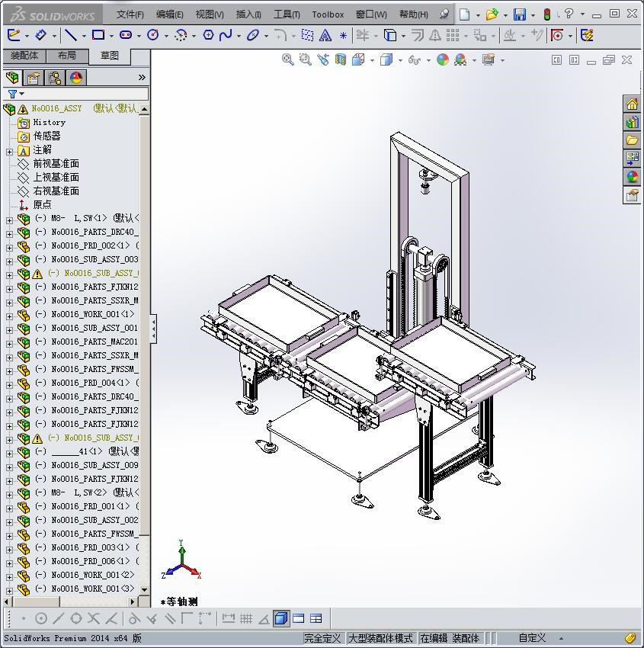Switch to the 布局 tab
Image resolution: width=644 pixels, height=648 pixels.
click(x=67, y=56)
